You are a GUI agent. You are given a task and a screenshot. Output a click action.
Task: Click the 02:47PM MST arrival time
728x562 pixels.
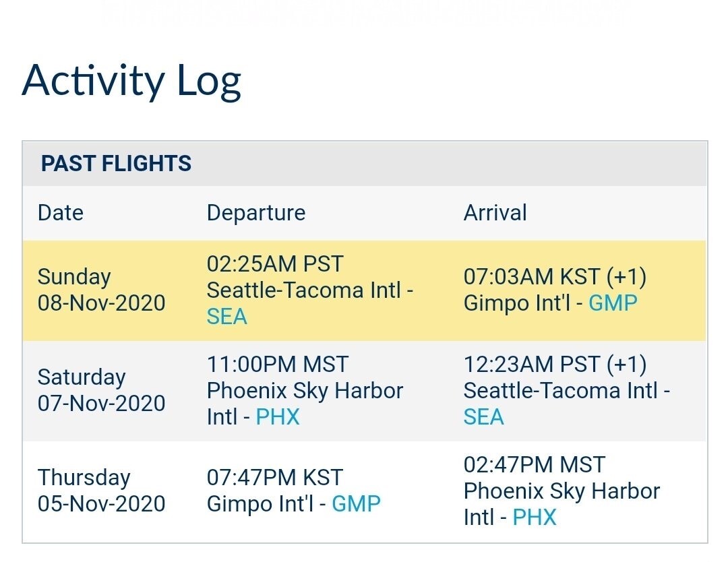point(535,464)
